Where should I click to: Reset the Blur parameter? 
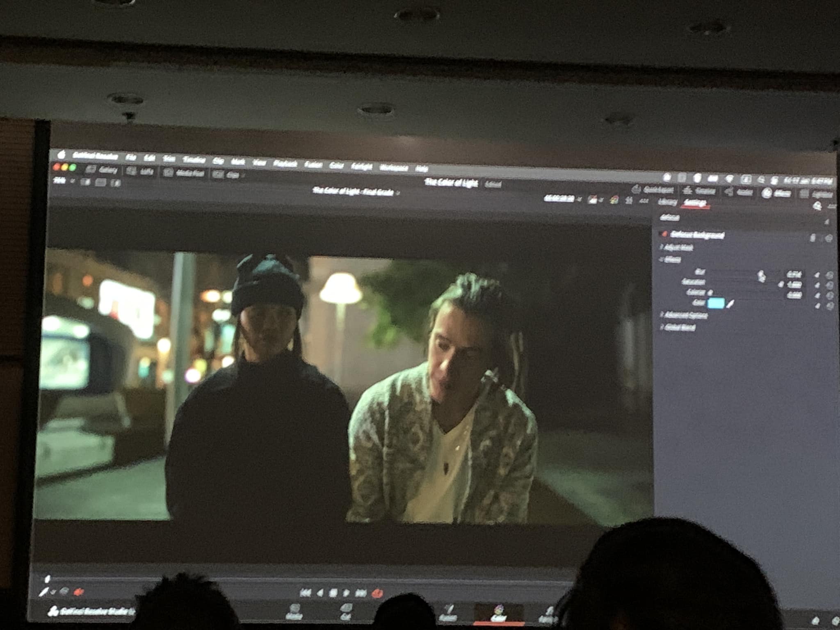pyautogui.click(x=829, y=276)
